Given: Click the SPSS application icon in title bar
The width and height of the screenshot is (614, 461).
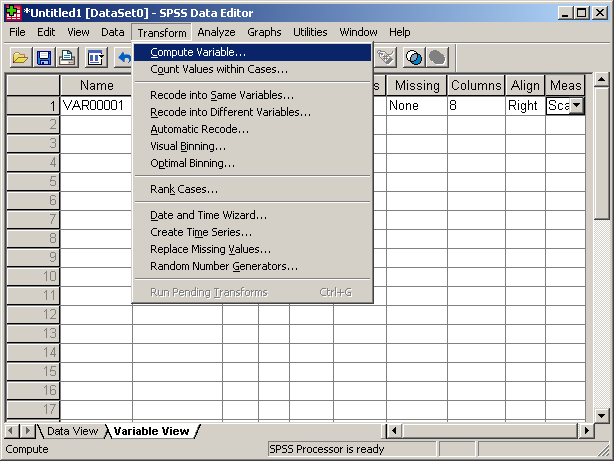Looking at the screenshot, I should [x=11, y=12].
